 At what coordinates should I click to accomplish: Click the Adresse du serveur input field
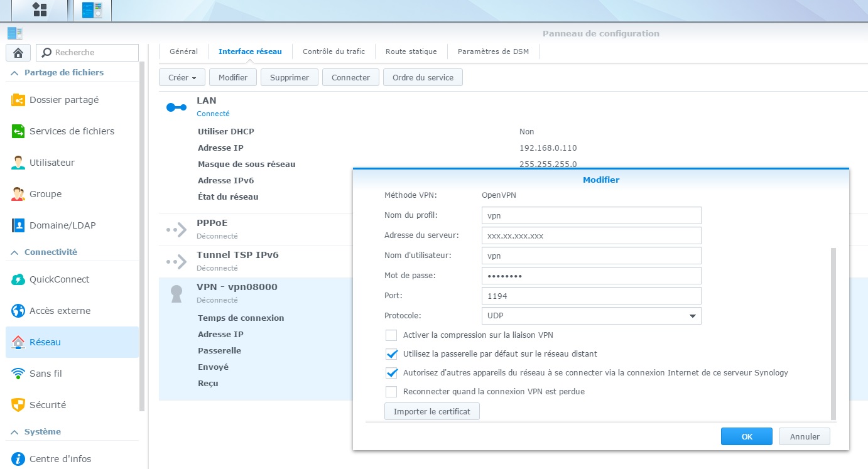click(591, 235)
